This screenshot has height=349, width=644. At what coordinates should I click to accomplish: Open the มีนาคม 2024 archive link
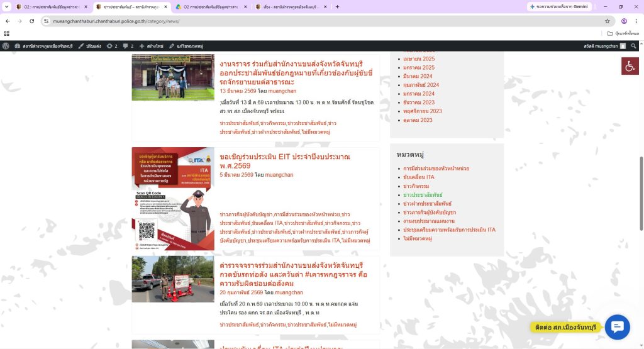[x=418, y=76]
